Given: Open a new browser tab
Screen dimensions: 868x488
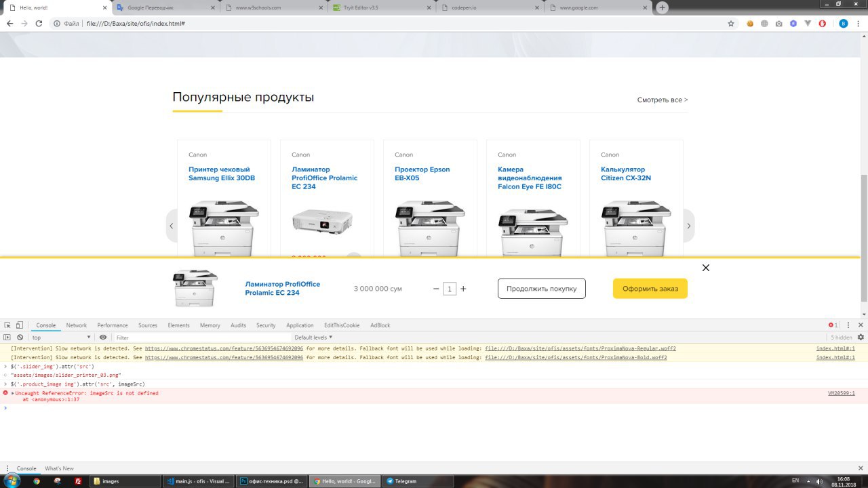Looking at the screenshot, I should (x=663, y=7).
